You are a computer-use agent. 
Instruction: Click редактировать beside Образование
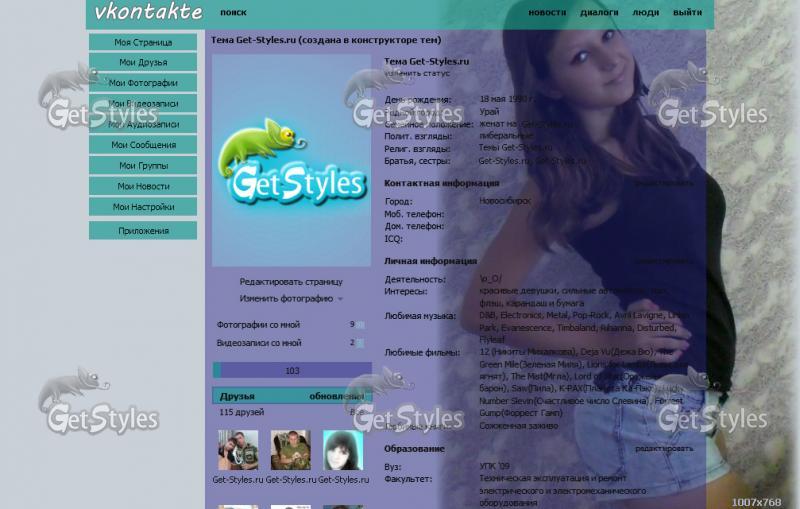[664, 449]
